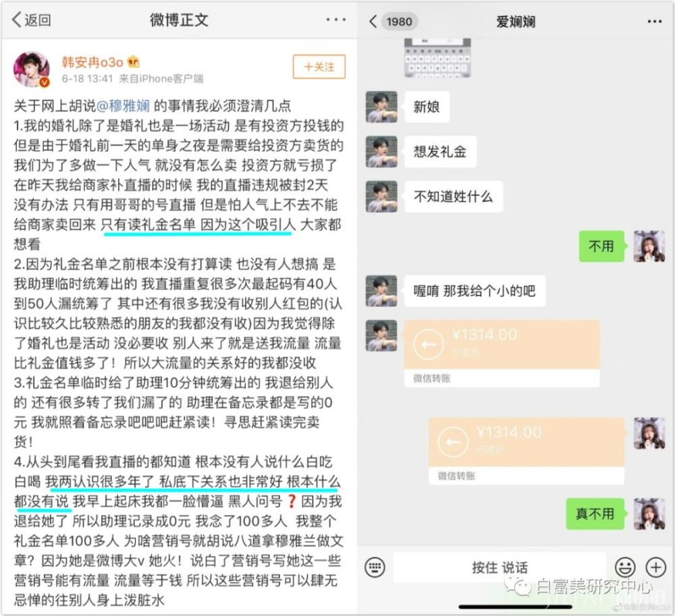Screen dimensions: 675x616
Task: Open the received ¥1314.00 WeChat transfer
Action: tap(502, 353)
